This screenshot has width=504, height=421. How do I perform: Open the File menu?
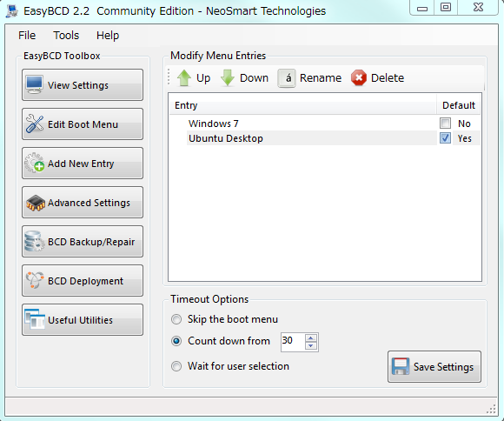pos(27,35)
